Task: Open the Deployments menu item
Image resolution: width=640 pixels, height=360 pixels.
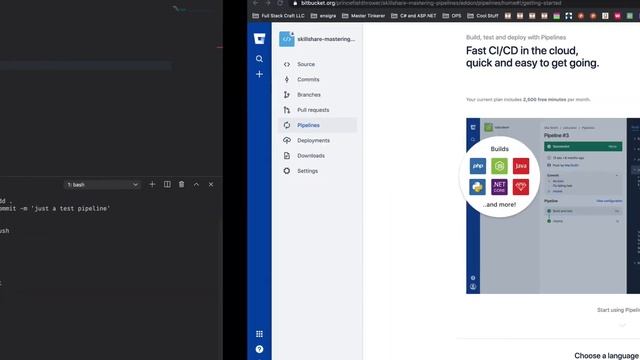Action: [x=318, y=140]
